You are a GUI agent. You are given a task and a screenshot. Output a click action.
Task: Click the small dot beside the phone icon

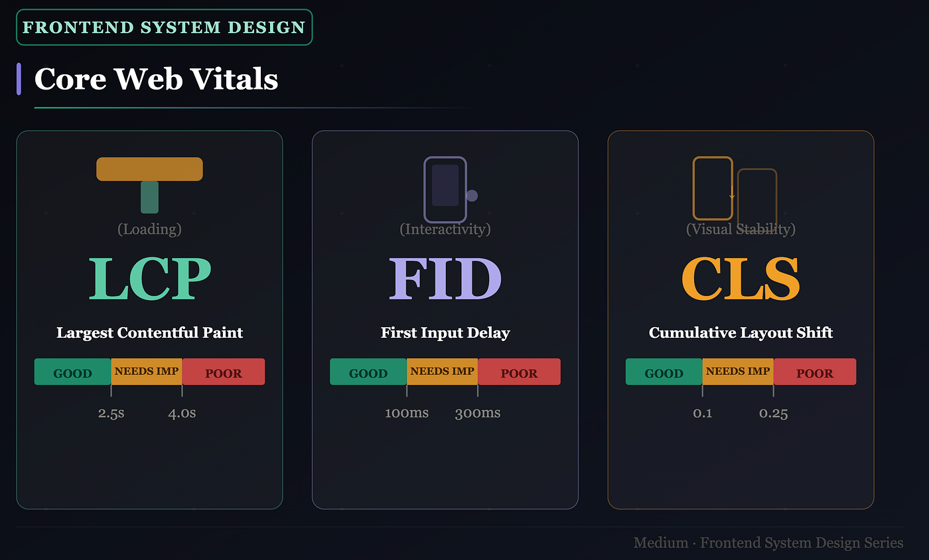click(472, 196)
